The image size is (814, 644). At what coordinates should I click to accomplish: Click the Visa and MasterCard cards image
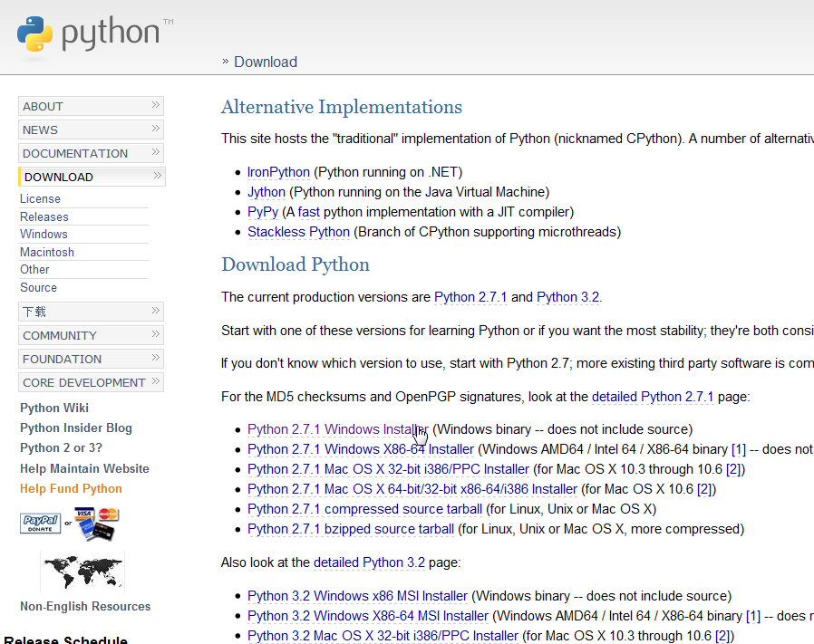97,524
